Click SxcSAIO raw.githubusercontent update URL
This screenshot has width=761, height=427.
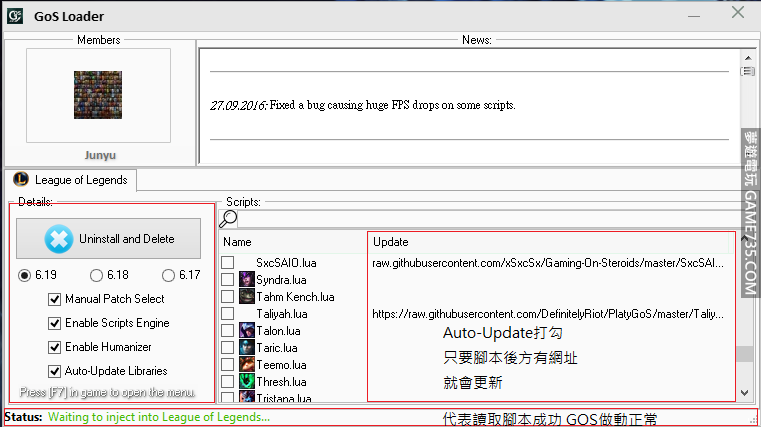[x=548, y=263]
